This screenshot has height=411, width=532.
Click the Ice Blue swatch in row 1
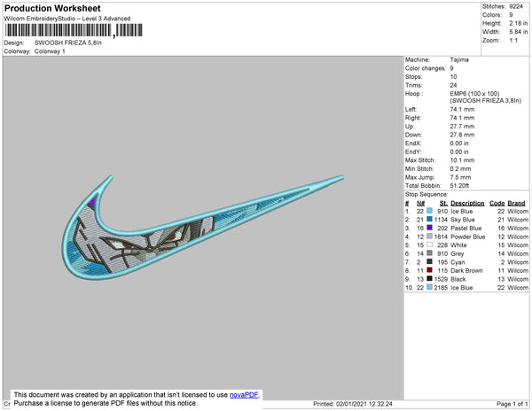429,211
